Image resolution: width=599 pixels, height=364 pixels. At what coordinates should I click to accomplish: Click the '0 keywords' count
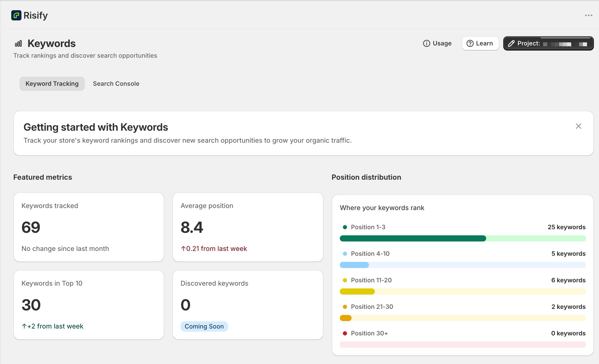pyautogui.click(x=568, y=333)
